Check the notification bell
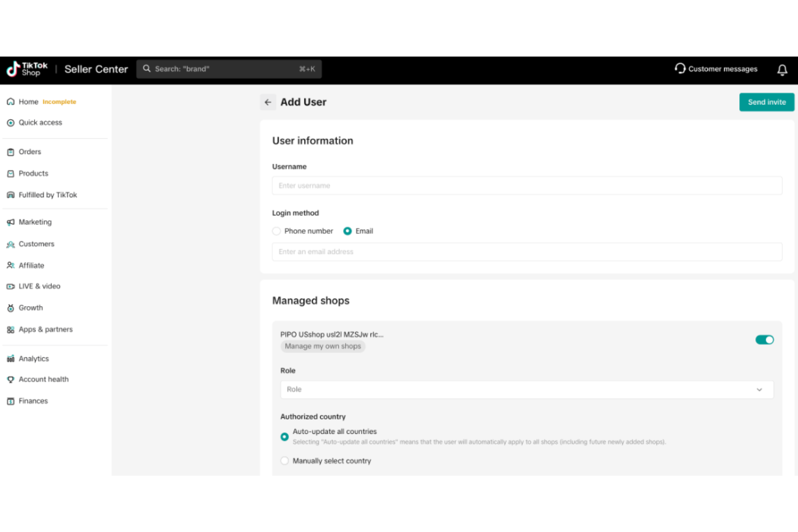This screenshot has height=532, width=798. [782, 70]
